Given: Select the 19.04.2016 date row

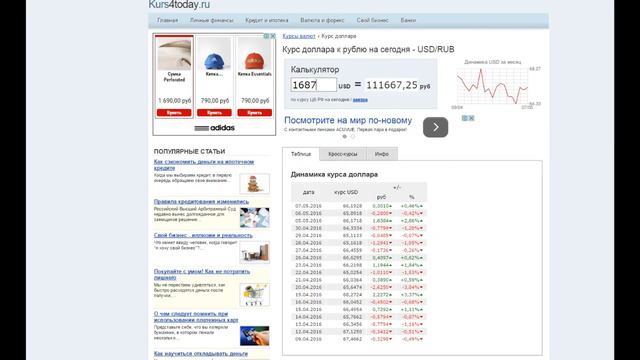Looking at the screenshot, I should (359, 295).
